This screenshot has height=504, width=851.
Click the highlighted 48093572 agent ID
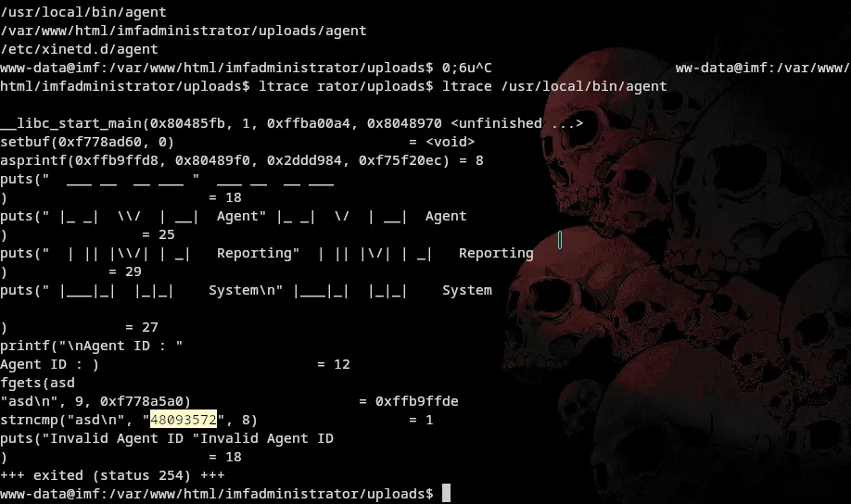click(184, 420)
